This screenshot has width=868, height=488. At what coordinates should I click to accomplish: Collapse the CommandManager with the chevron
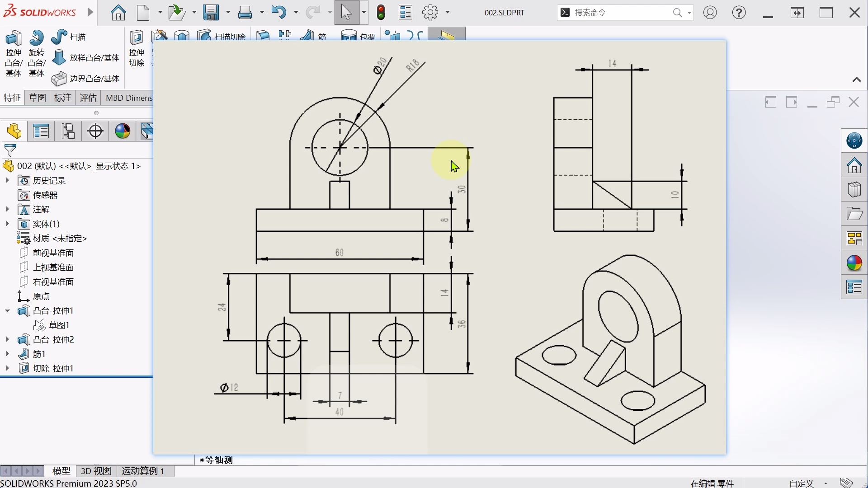point(857,79)
